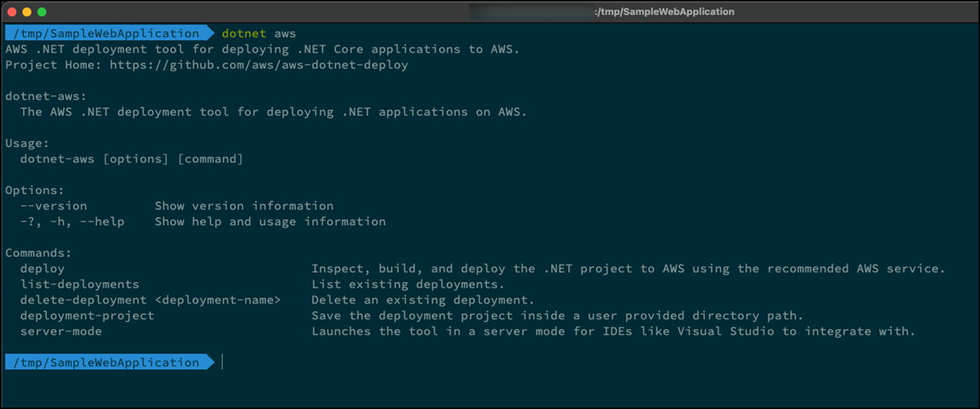Image resolution: width=980 pixels, height=409 pixels.
Task: Click the 'Commands:' heading
Action: coord(38,253)
